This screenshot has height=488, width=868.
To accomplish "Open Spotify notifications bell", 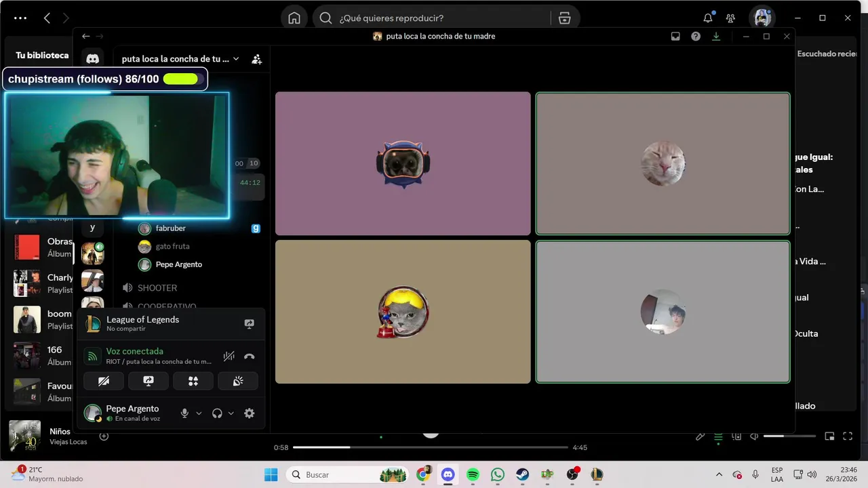I will point(708,18).
